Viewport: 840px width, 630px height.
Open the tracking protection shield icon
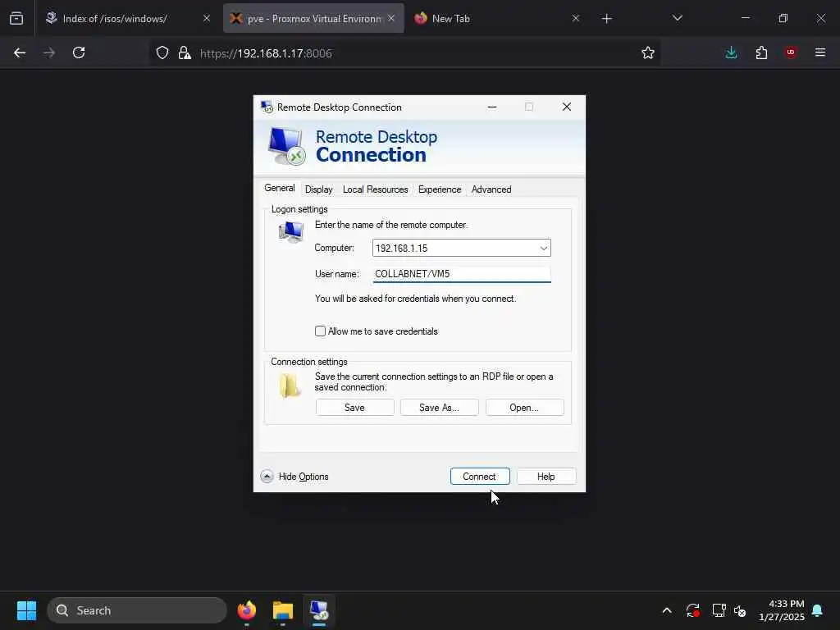162,52
